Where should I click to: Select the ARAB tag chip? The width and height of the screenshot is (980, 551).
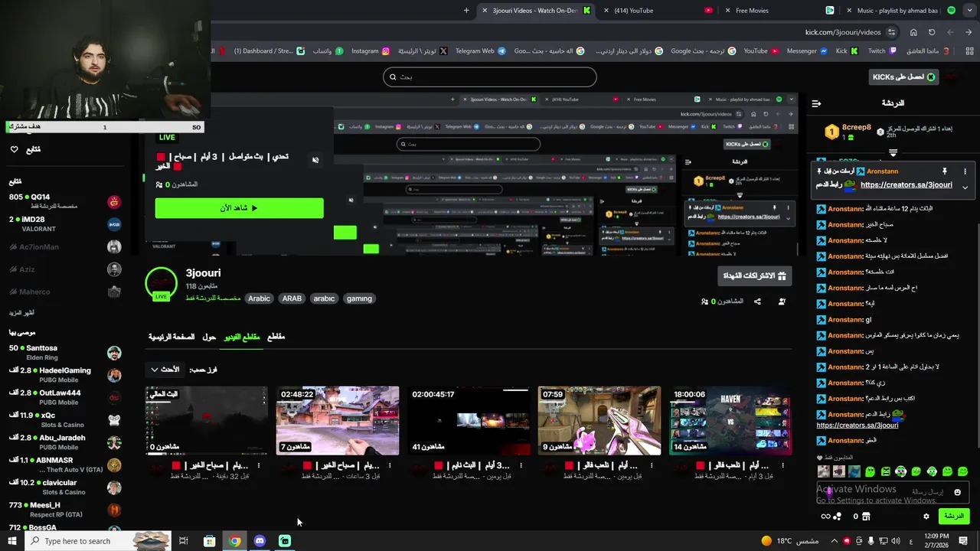[x=292, y=298]
